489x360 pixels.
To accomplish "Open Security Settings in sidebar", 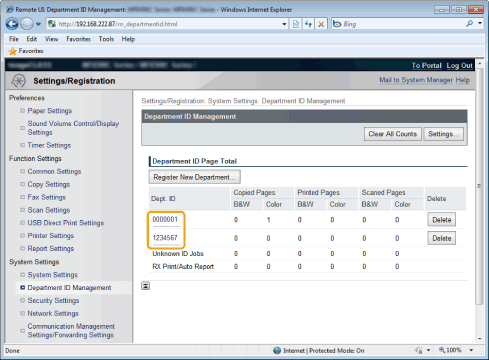I will 53,300.
